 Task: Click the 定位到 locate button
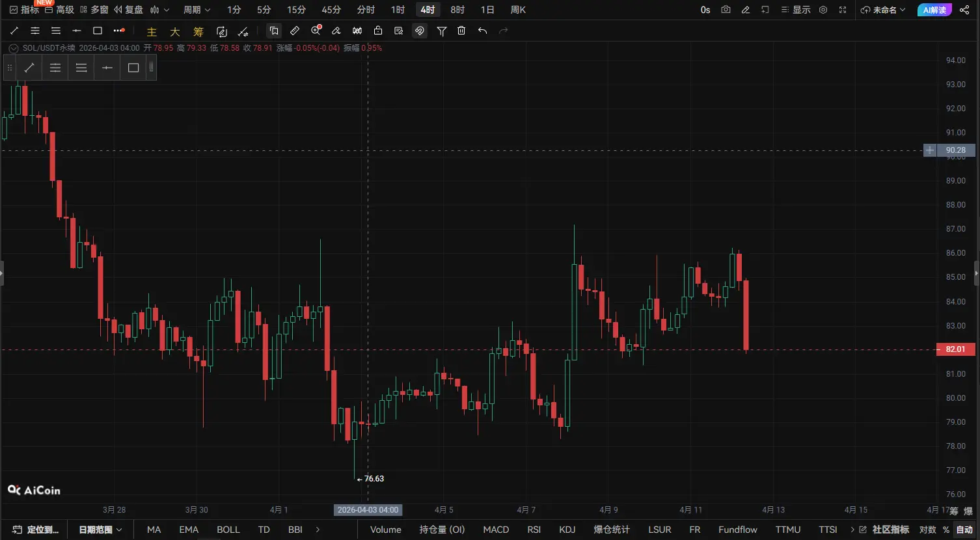pyautogui.click(x=36, y=530)
